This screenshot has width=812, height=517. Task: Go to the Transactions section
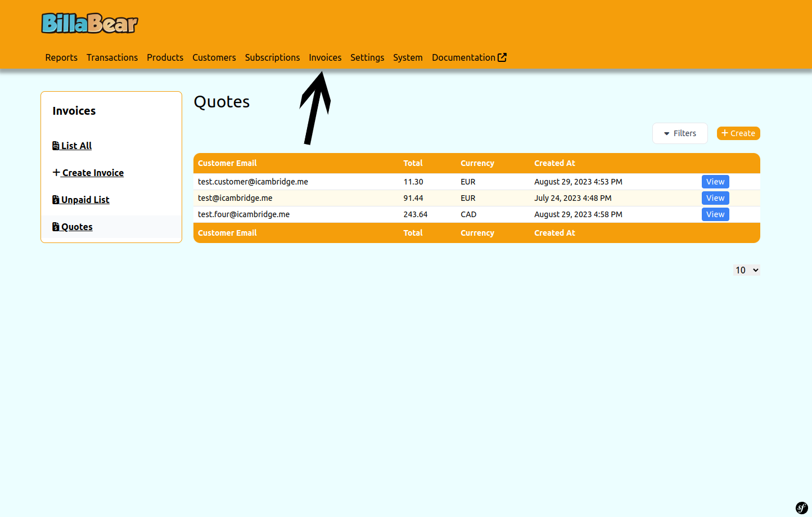tap(112, 57)
